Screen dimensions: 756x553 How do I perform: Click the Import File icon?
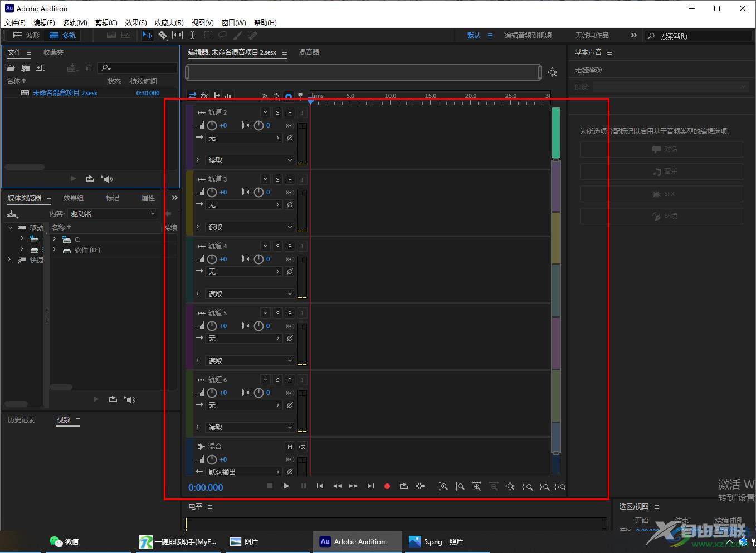coord(26,68)
